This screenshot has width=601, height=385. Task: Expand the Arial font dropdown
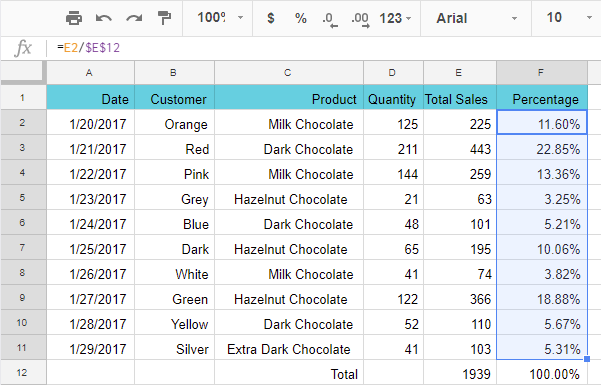476,18
